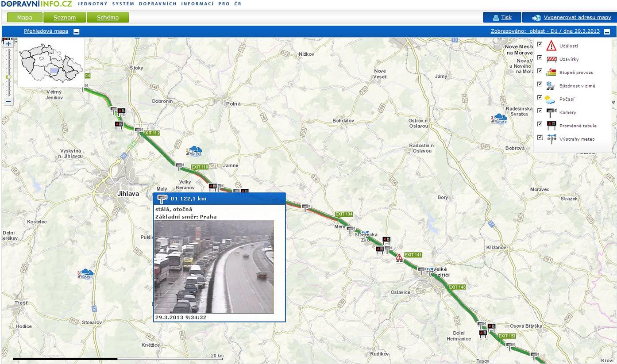Collapse the Přehledová mapa overview panel
The image size is (617, 364).
pos(77,31)
